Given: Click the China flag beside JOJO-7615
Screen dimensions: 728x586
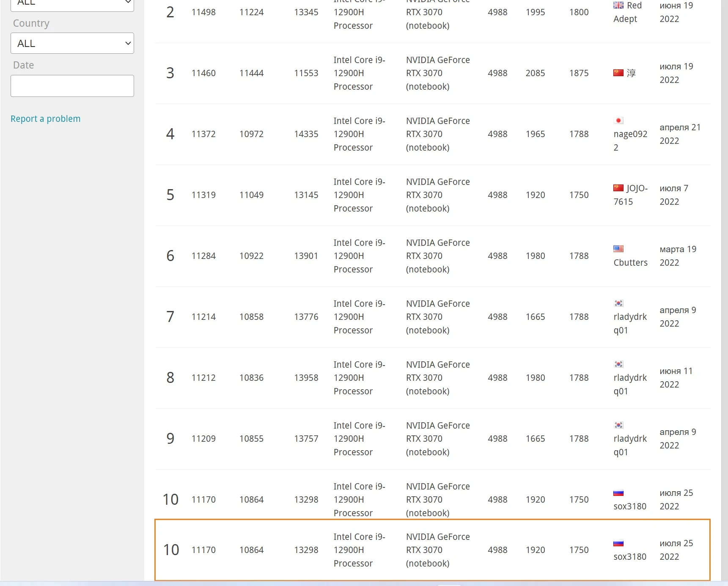Looking at the screenshot, I should coord(618,188).
